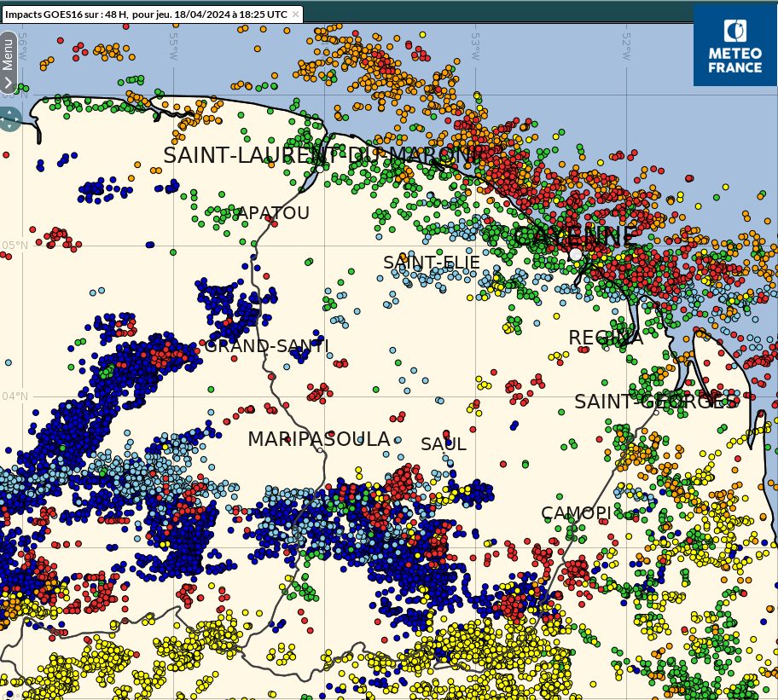The height and width of the screenshot is (700, 778).
Task: Close the Impacts GOES16 tab
Action: (295, 14)
